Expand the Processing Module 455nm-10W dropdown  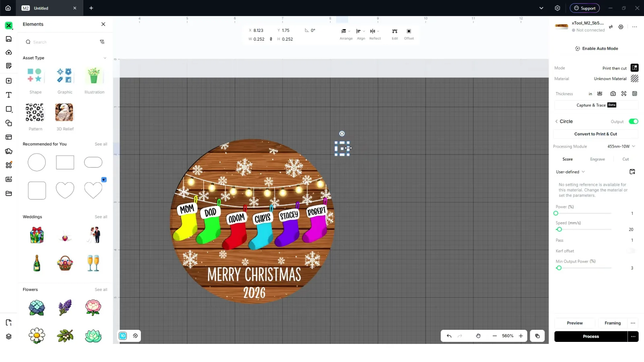point(621,146)
